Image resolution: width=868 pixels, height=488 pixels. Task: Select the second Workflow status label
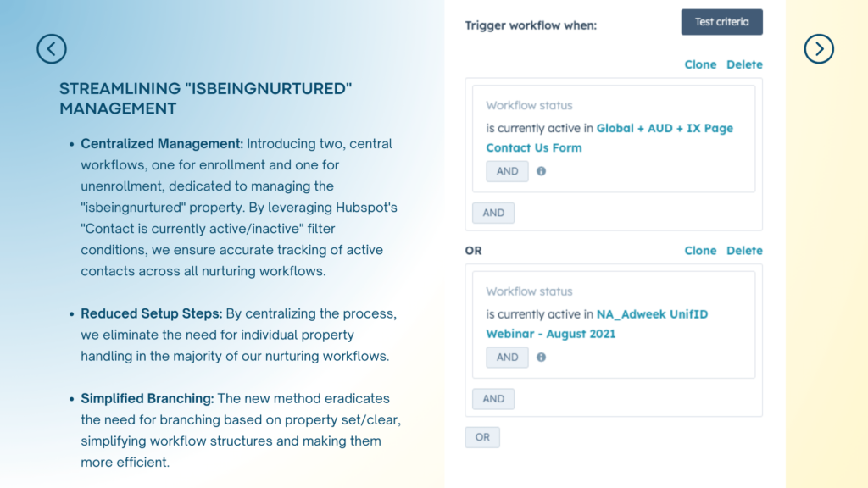529,291
